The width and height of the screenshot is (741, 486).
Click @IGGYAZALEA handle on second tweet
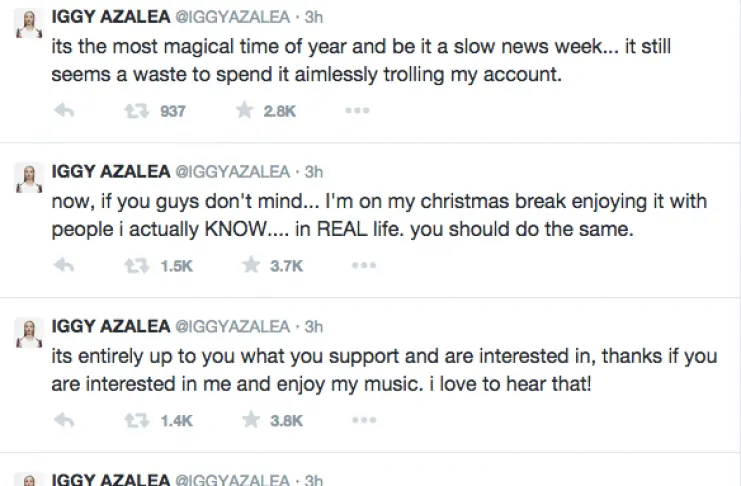pos(233,171)
